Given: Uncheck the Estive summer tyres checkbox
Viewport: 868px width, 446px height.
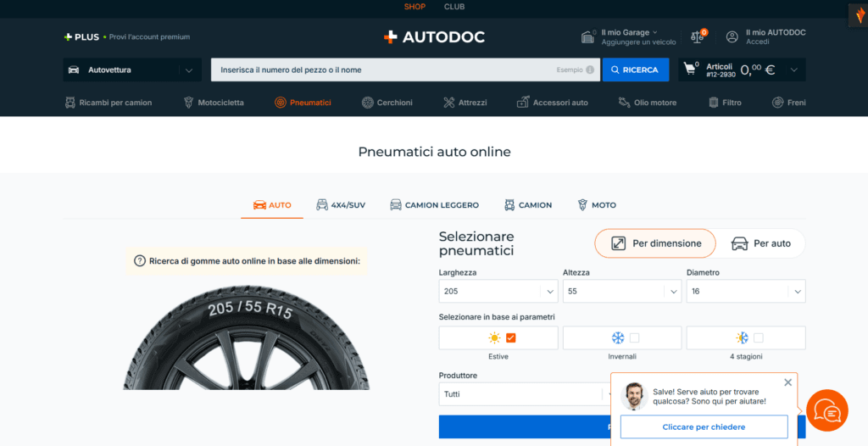Looking at the screenshot, I should click(510, 338).
